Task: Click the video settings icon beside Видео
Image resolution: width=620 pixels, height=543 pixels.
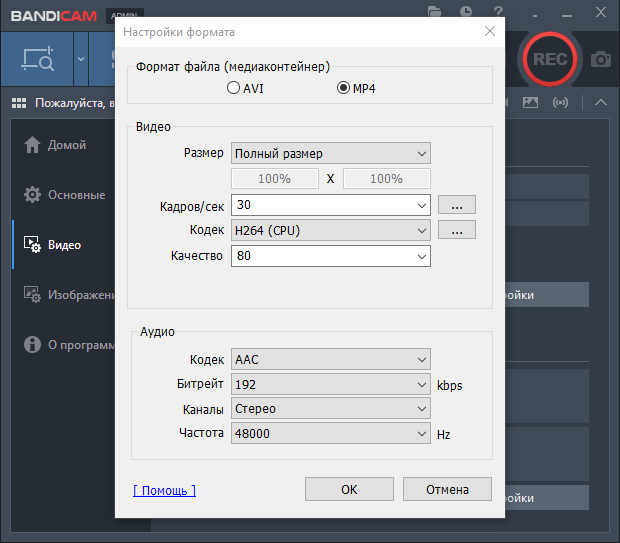Action: [x=32, y=245]
